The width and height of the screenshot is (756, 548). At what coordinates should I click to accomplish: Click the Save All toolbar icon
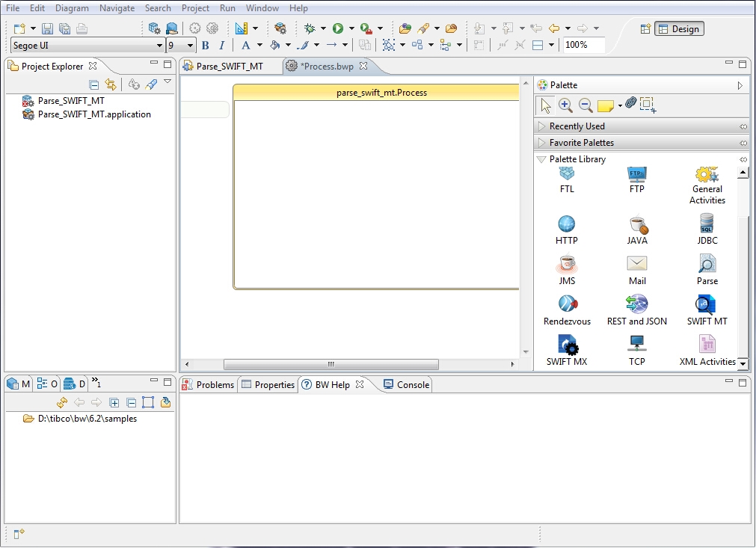coord(64,28)
